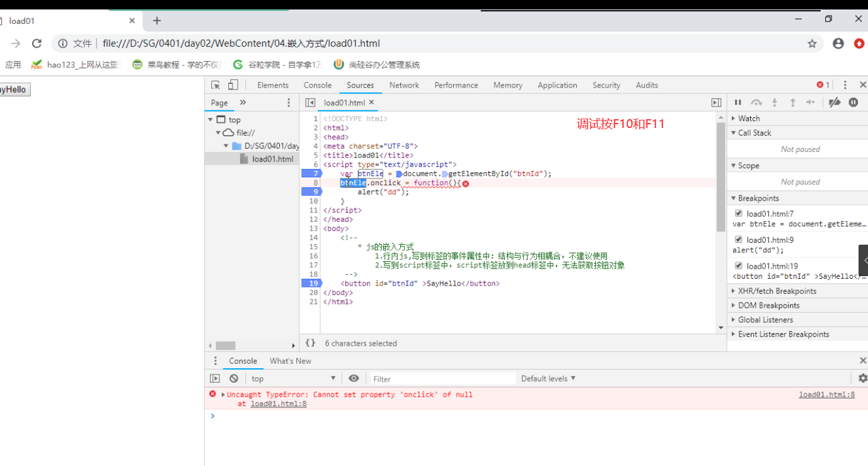Viewport: 868px width, 466px height.
Task: Bookmark this page with the star icon
Action: click(812, 44)
